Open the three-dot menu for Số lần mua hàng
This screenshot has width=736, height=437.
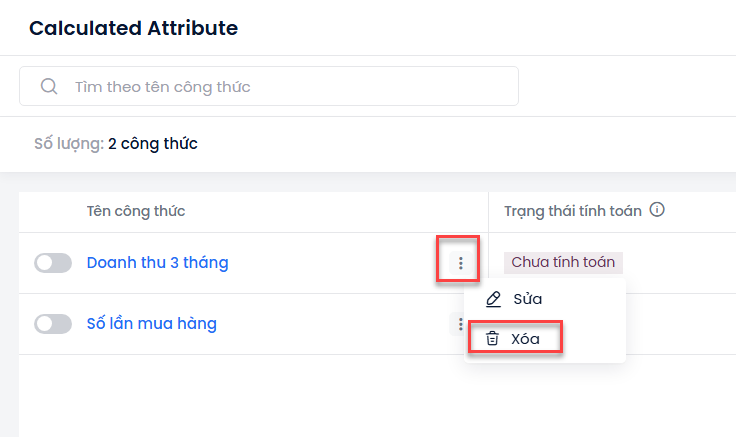pyautogui.click(x=459, y=324)
